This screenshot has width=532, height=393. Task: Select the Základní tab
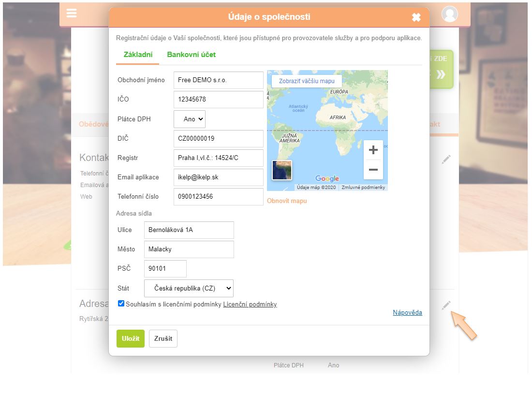pos(138,55)
